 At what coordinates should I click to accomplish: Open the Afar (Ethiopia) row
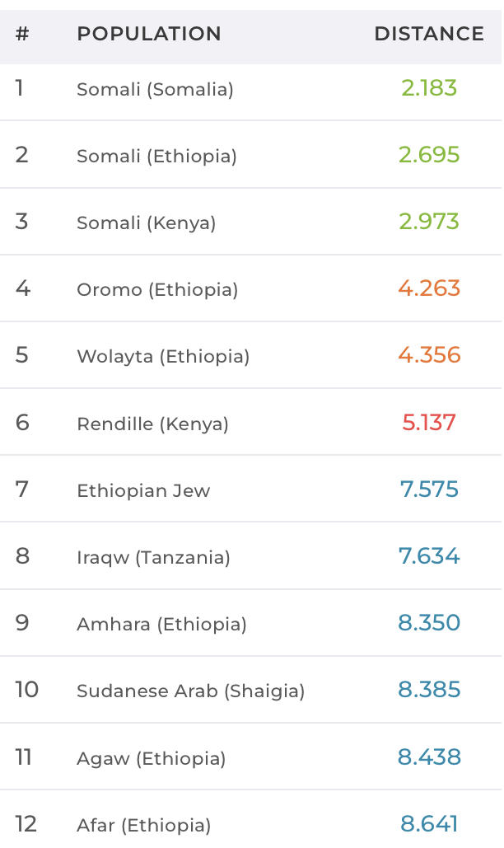tap(143, 825)
